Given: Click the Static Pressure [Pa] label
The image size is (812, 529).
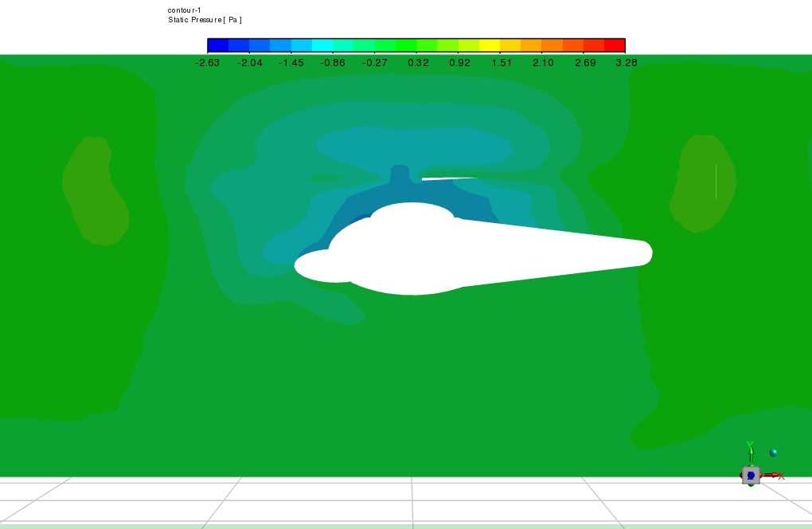Looking at the screenshot, I should click(x=205, y=19).
